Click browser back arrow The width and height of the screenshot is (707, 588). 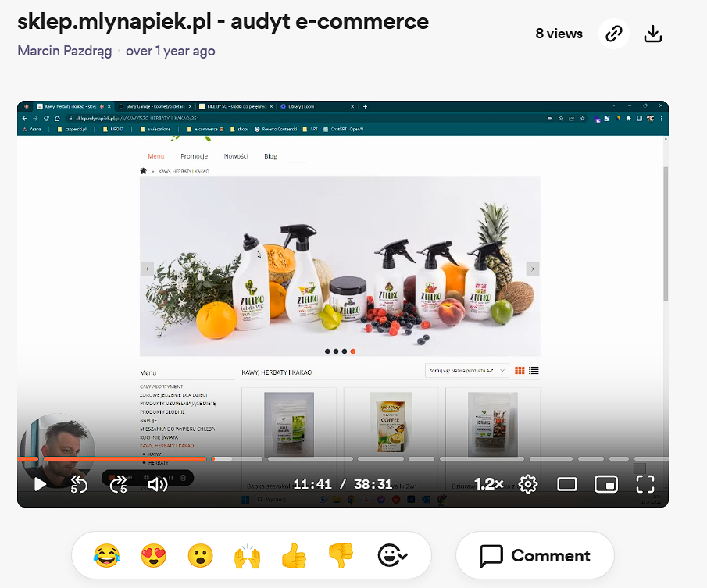(24, 119)
